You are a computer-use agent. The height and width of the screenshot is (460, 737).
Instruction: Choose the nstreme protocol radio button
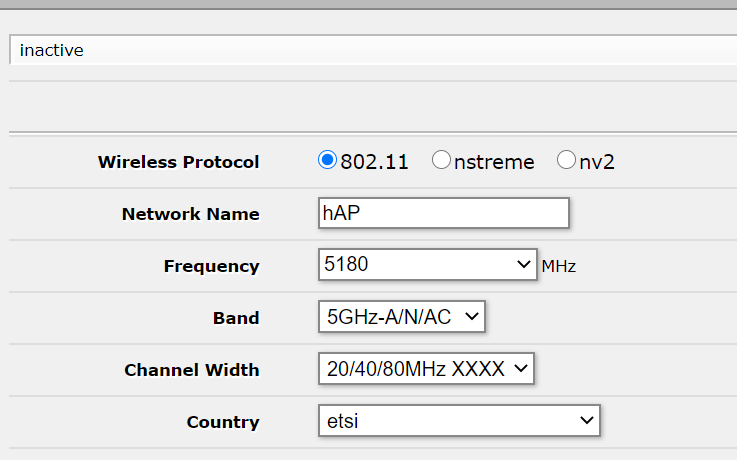(441, 160)
